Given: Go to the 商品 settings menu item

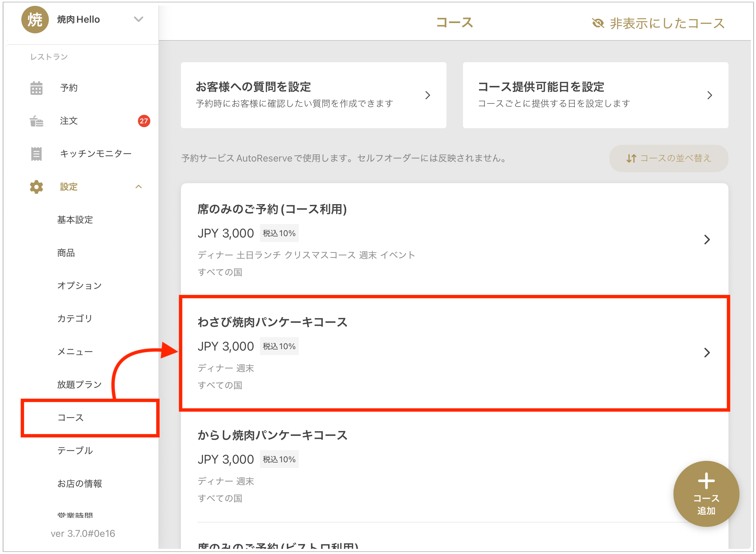Looking at the screenshot, I should (66, 253).
